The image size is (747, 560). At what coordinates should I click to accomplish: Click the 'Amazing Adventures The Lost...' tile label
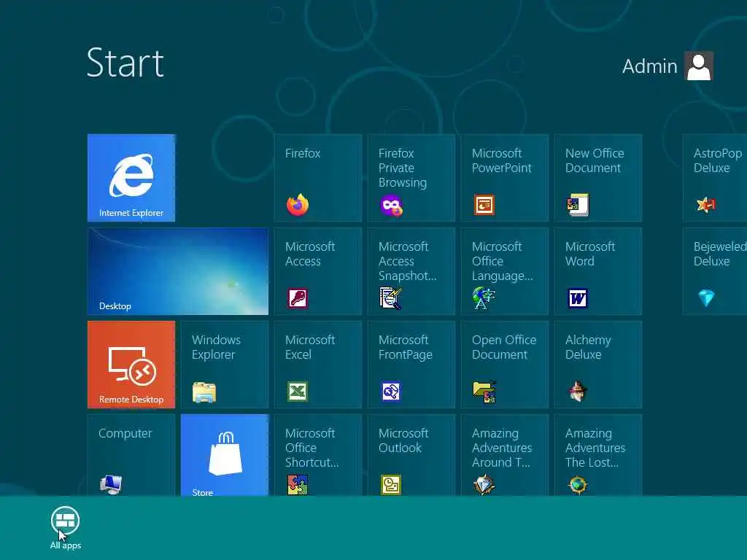pyautogui.click(x=595, y=448)
